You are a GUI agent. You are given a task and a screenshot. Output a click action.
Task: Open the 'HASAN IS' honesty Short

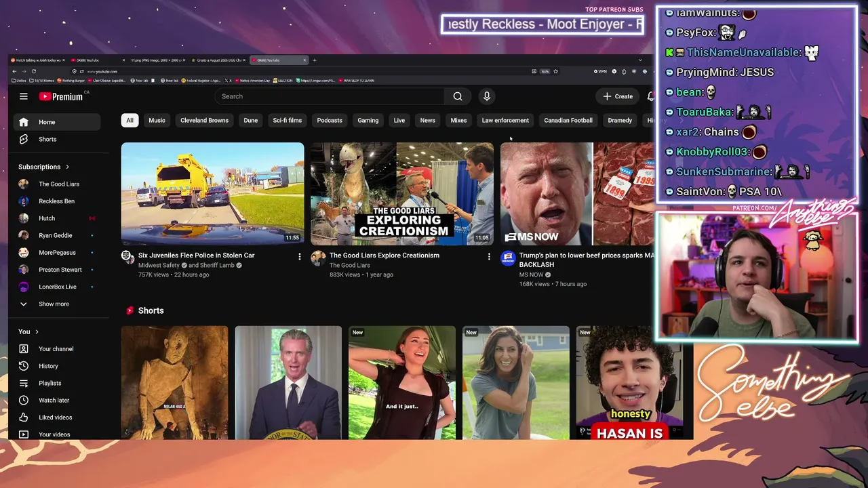(x=629, y=383)
